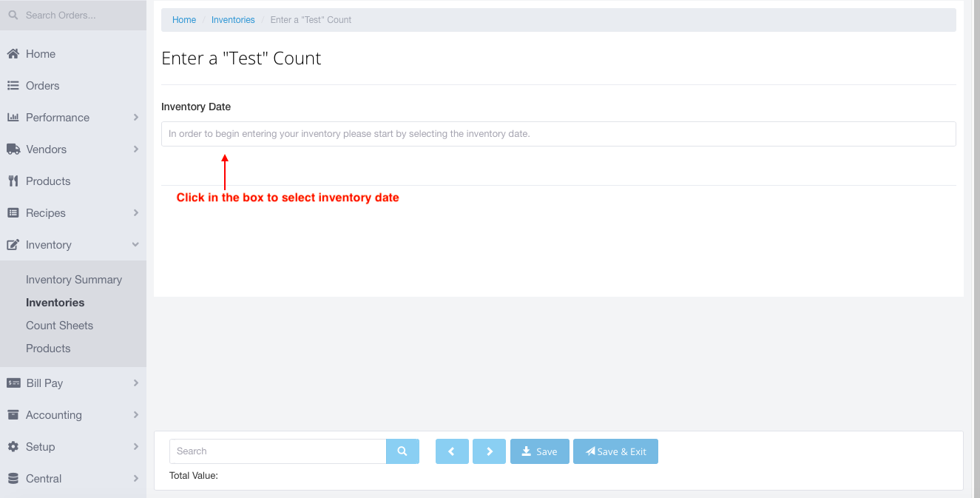The height and width of the screenshot is (498, 980).
Task: Expand the Vendors submenu arrow
Action: click(x=136, y=149)
